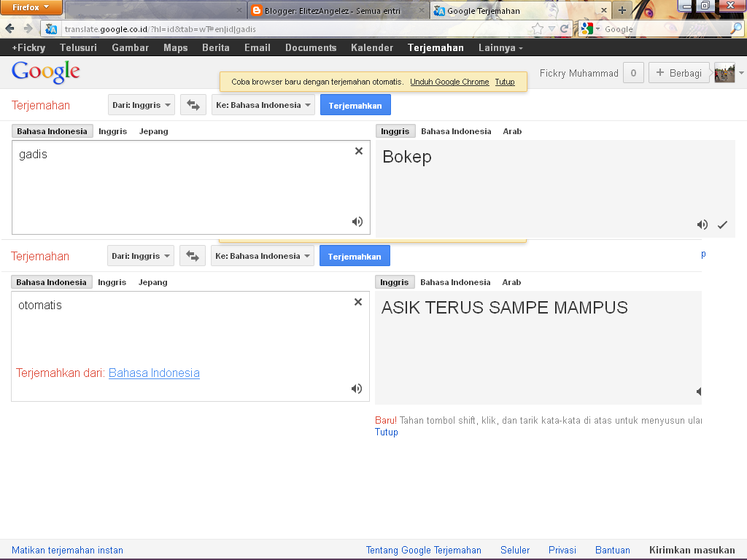Click Tutup under the Baru tip
Image resolution: width=747 pixels, height=560 pixels.
pyautogui.click(x=387, y=432)
